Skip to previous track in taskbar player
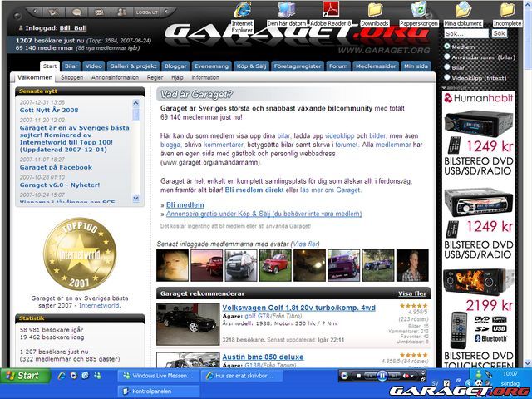Viewport: 532px width, 399px height. click(x=371, y=376)
